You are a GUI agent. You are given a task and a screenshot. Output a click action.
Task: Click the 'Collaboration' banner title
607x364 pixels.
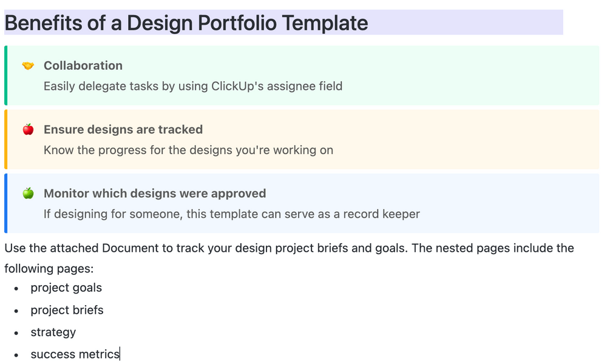[x=83, y=66]
